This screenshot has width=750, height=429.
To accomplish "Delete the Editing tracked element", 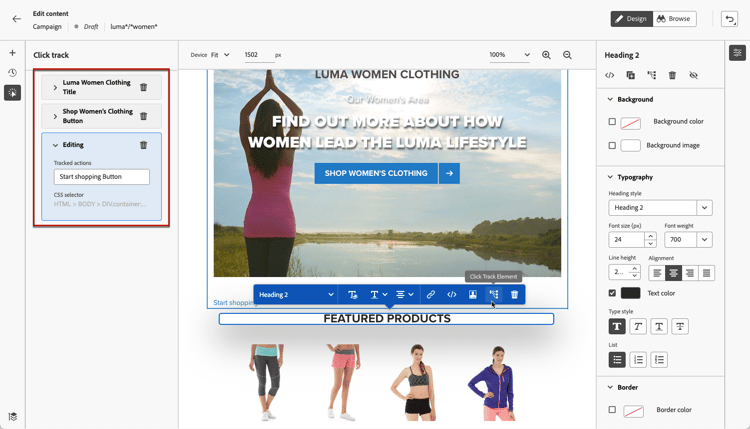I will 143,145.
